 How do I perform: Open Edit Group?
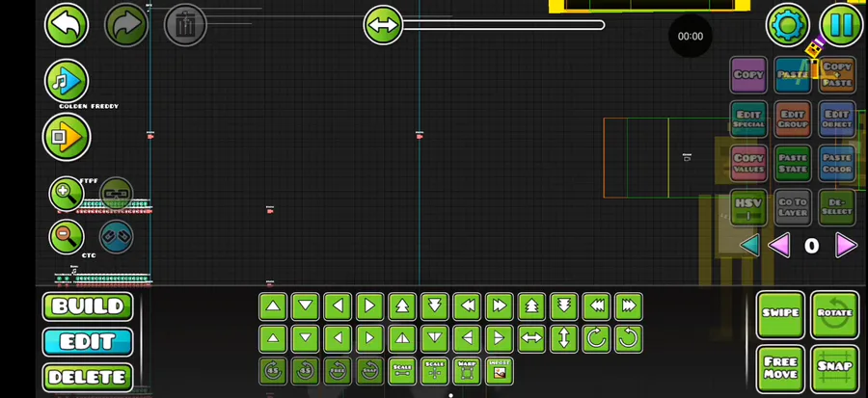793,119
